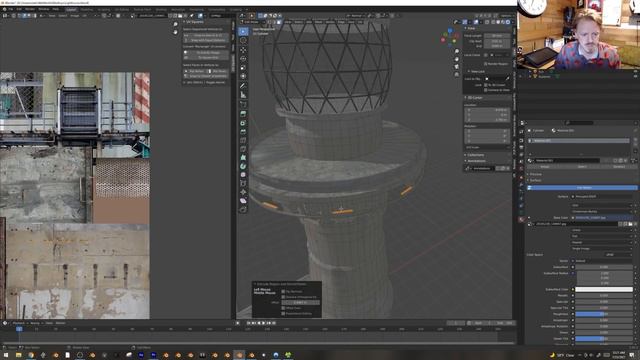Select the Measure tool
640x360 pixels.
click(x=243, y=95)
